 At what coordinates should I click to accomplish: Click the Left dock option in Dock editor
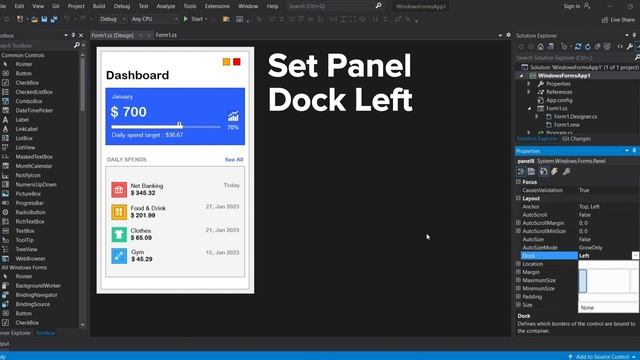(x=583, y=281)
